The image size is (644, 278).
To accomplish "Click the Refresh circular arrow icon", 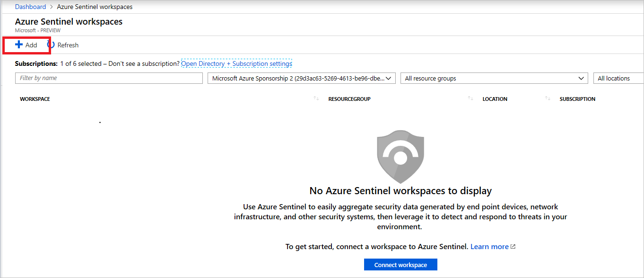I will point(52,45).
